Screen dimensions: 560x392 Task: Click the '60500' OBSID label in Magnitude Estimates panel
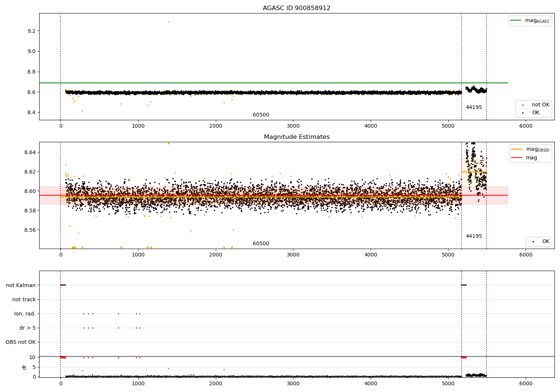[x=261, y=244]
